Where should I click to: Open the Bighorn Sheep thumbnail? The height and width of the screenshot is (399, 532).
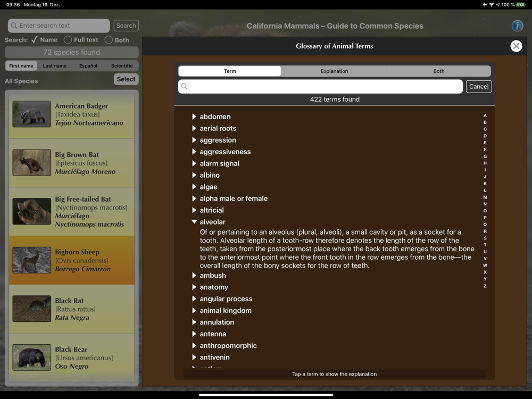coord(32,260)
